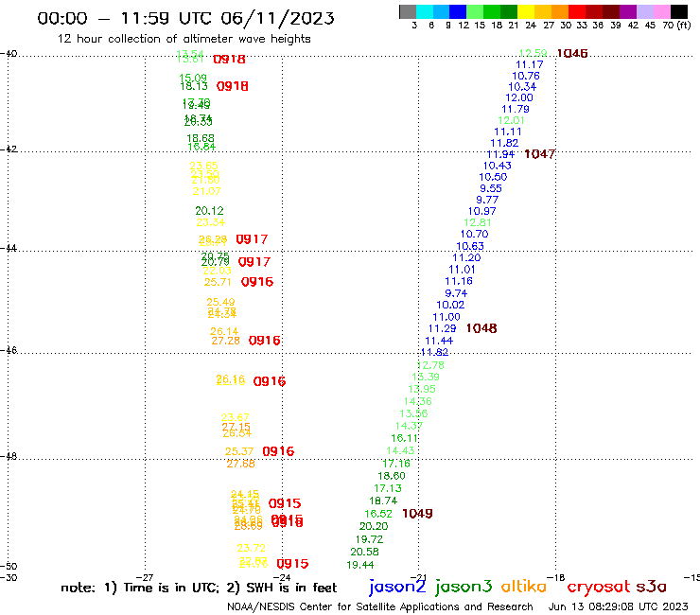The image size is (700, 615).
Task: Click the 23.65 wave height value
Action: point(204,167)
